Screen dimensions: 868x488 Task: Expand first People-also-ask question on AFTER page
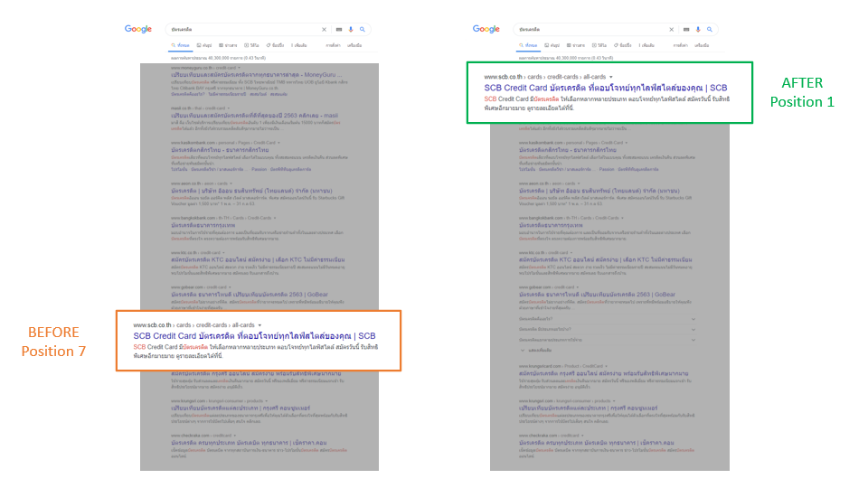608,319
